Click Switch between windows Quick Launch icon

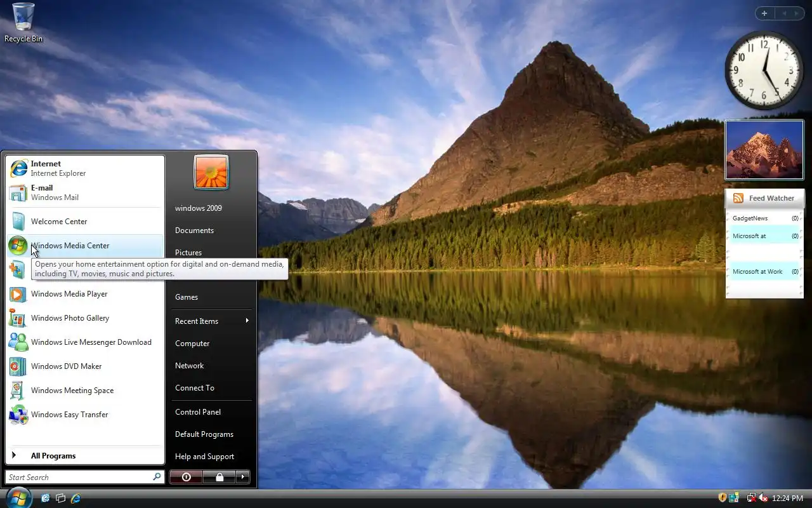click(x=61, y=498)
